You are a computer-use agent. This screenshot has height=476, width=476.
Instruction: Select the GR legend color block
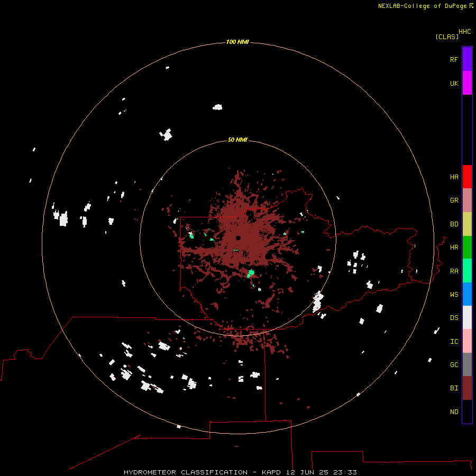467,200
